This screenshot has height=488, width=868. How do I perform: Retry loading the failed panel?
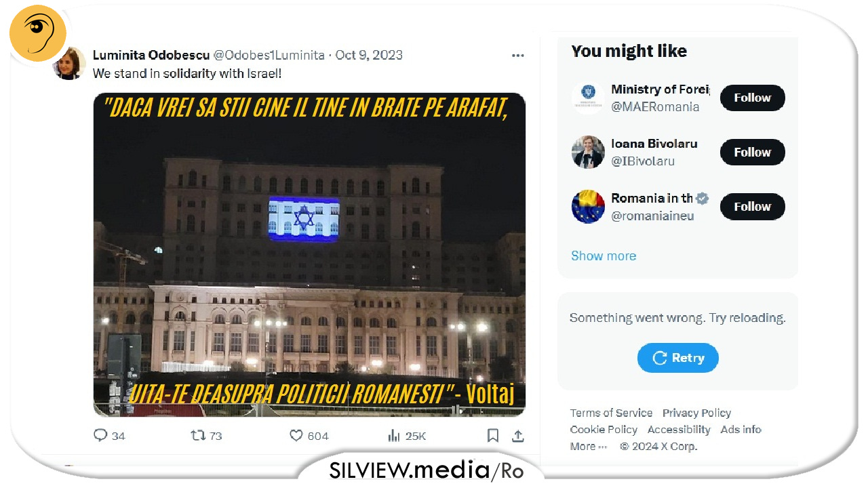point(678,358)
